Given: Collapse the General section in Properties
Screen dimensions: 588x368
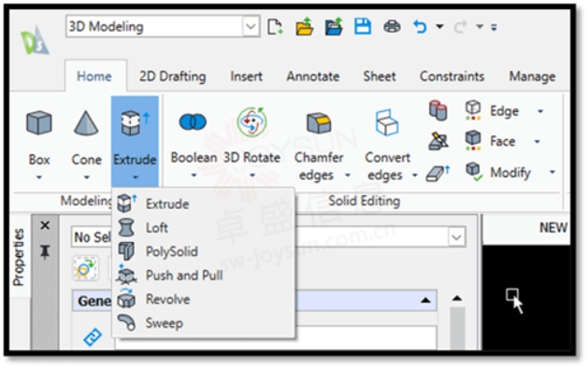Looking at the screenshot, I should [425, 300].
